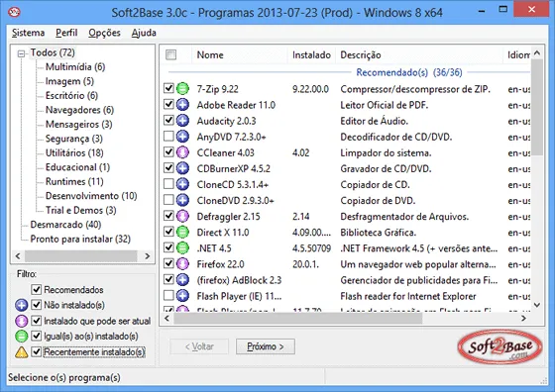Uncheck the 7-Zip 9.22 checkbox
This screenshot has height=392, width=555.
coord(168,88)
